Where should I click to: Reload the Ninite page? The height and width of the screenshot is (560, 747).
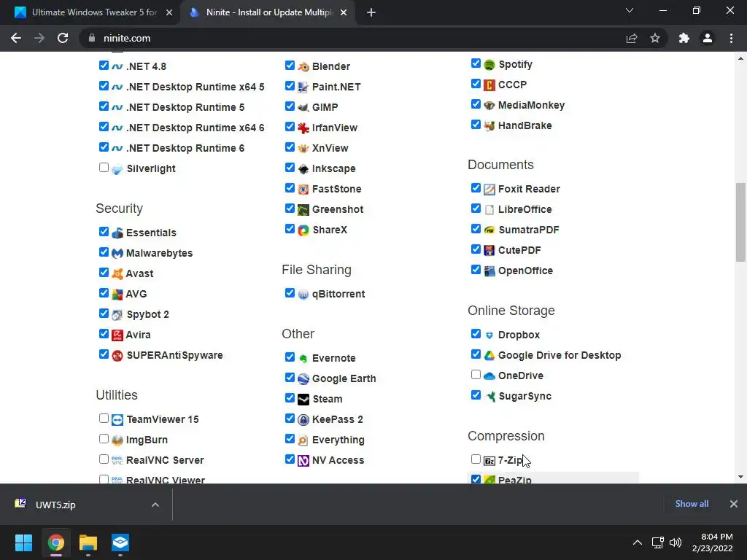coord(63,38)
